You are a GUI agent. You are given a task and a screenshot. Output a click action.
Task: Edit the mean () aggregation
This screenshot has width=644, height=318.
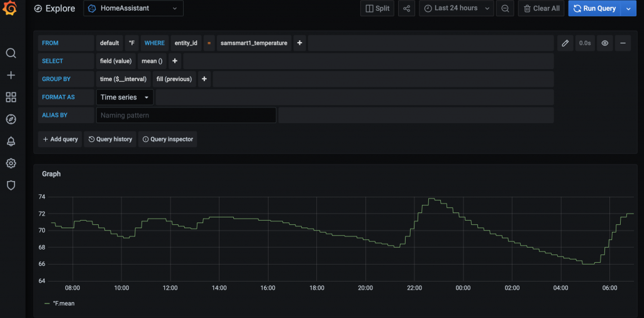[x=152, y=61]
